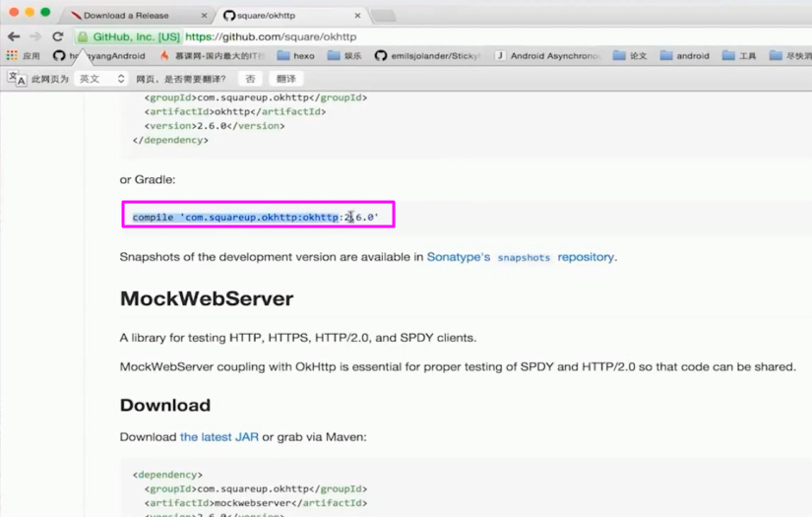Image resolution: width=812 pixels, height=517 pixels.
Task: Open the android bookmarks folder
Action: [x=684, y=56]
